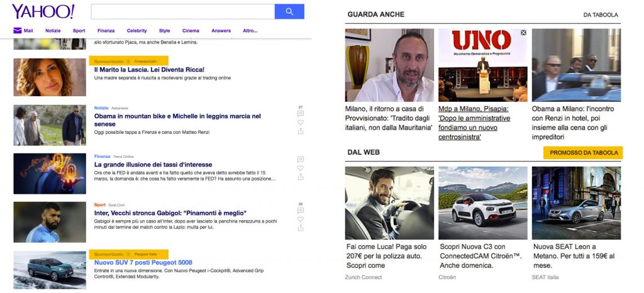Open 'La grande illusione dei tassi d'interesse'
This screenshot has width=644, height=293.
pos(153,165)
